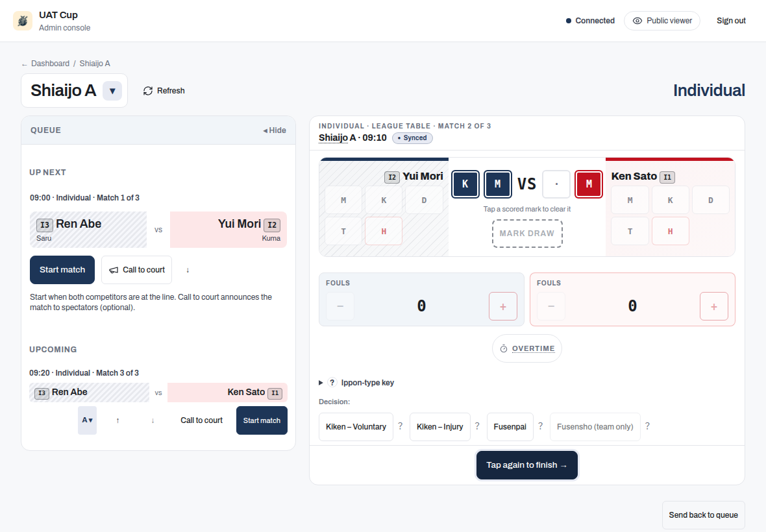Click Yui Mori Kuma card in Up Next

(228, 230)
